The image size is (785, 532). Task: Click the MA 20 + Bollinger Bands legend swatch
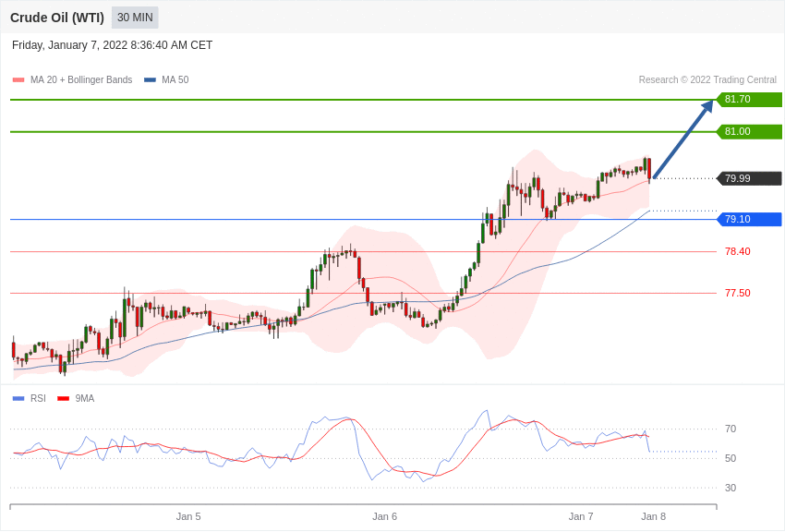tap(18, 79)
